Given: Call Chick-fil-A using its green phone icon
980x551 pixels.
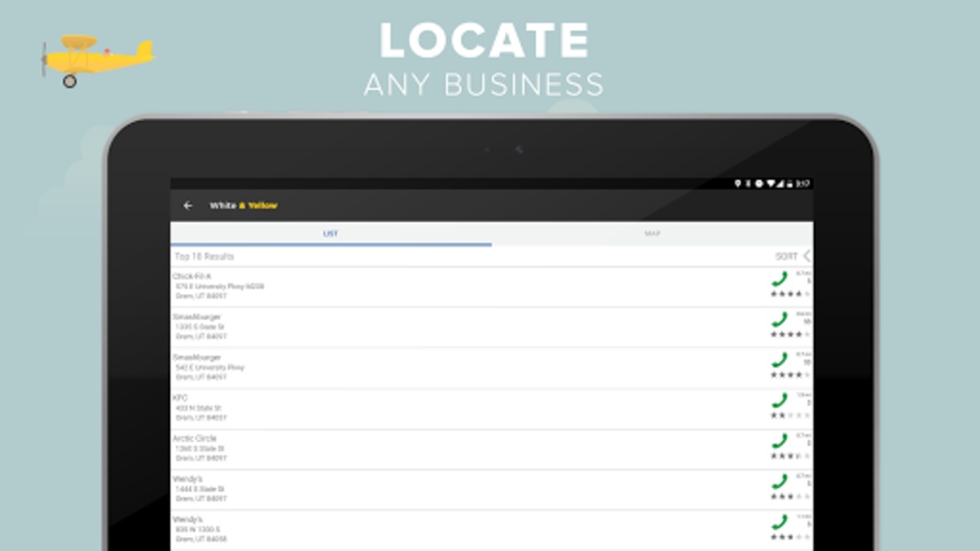Looking at the screenshot, I should click(x=780, y=278).
